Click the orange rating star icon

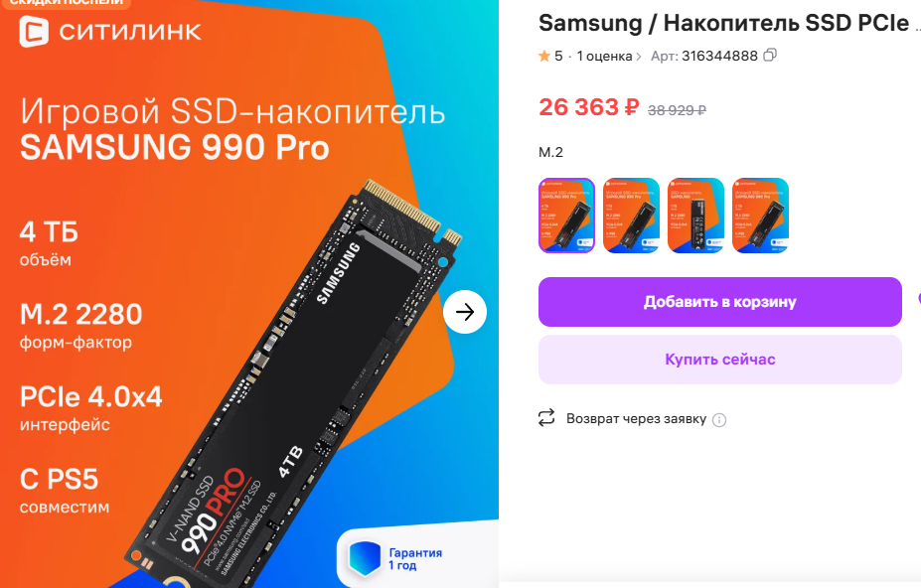pyautogui.click(x=543, y=56)
